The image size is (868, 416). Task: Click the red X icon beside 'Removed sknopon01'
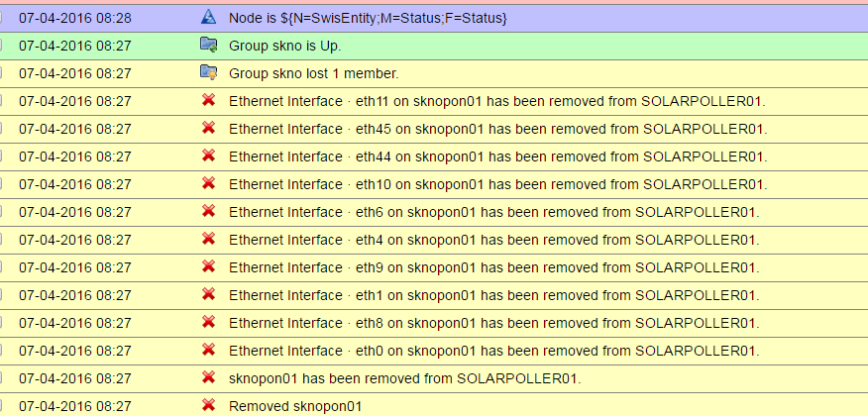point(208,405)
